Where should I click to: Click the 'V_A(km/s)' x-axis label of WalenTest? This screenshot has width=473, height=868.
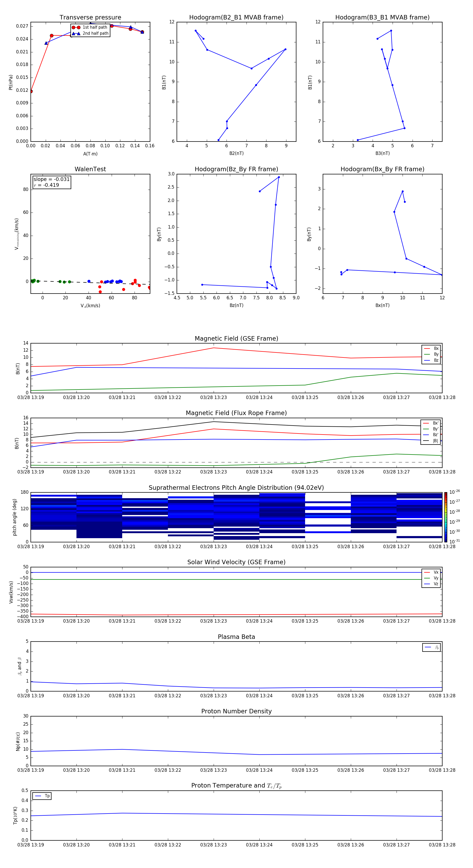(90, 306)
